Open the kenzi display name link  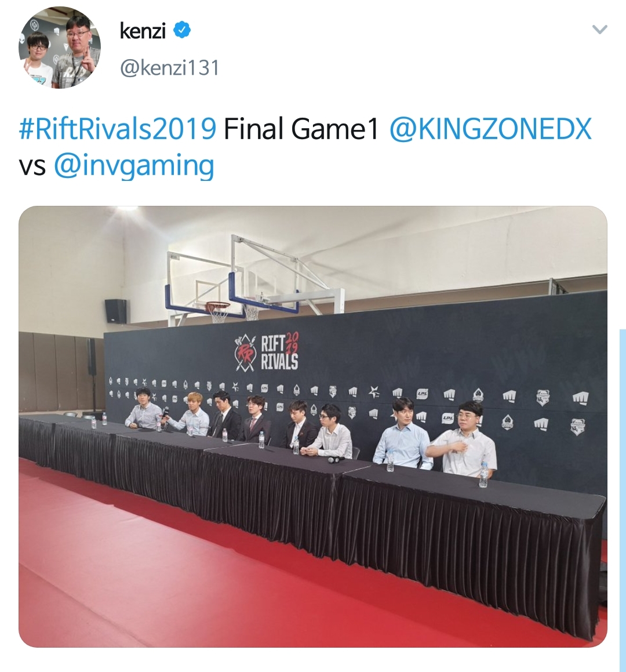click(x=142, y=30)
